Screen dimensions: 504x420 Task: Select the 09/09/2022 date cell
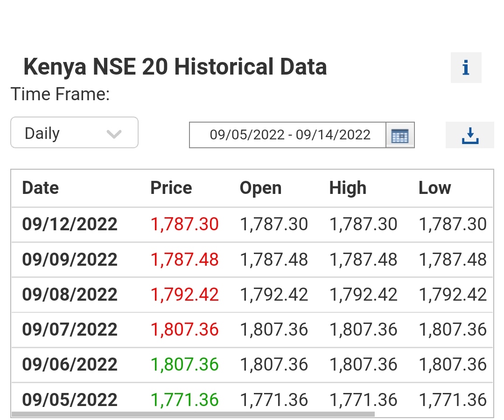pyautogui.click(x=70, y=260)
